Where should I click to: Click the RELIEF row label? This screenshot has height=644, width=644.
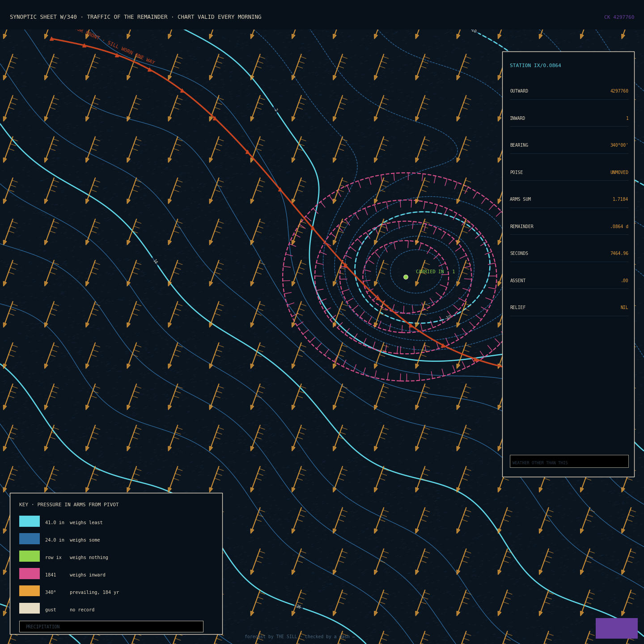518,308
